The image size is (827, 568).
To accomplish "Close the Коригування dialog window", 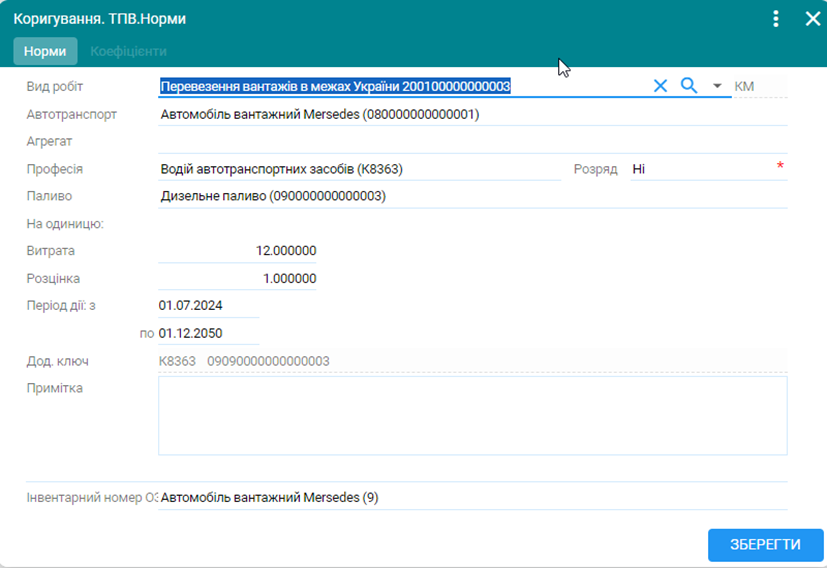I will (x=812, y=19).
